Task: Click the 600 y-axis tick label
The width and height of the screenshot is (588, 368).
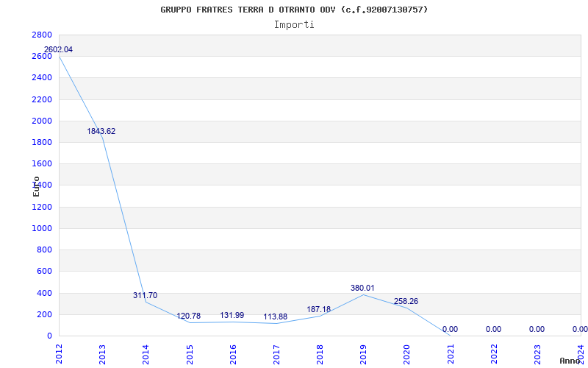Action: point(44,271)
